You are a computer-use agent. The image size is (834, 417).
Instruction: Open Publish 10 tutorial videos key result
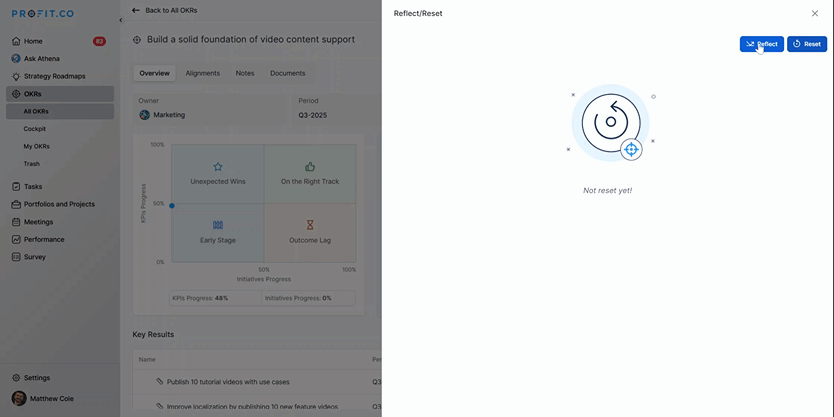tap(228, 382)
